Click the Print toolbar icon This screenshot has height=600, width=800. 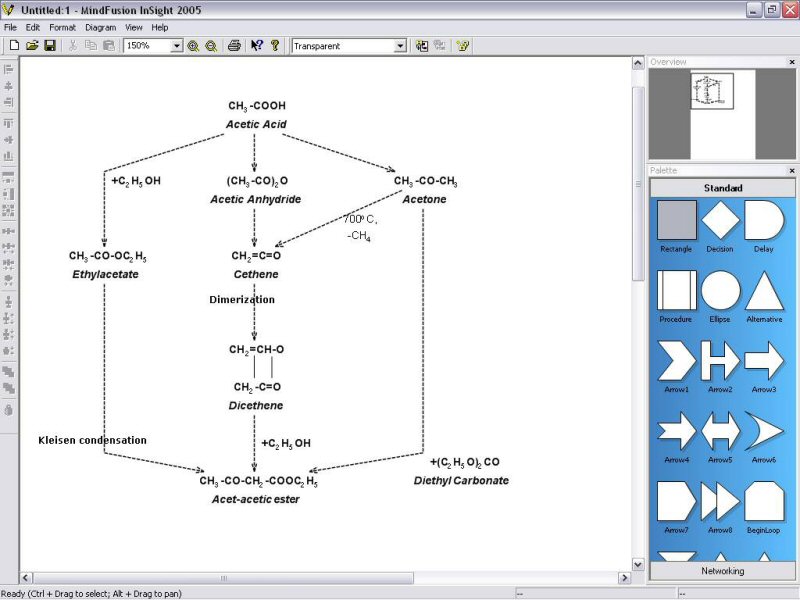pyautogui.click(x=234, y=46)
